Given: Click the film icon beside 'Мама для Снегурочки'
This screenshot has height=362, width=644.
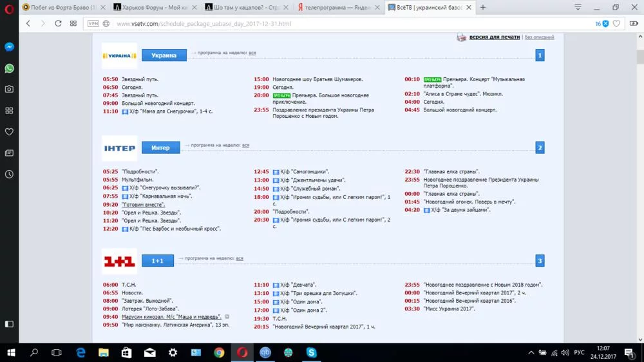Looking at the screenshot, I should (x=125, y=112).
